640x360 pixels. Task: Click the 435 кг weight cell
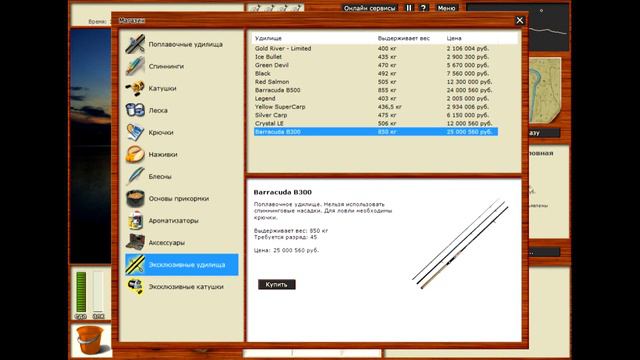coord(387,57)
